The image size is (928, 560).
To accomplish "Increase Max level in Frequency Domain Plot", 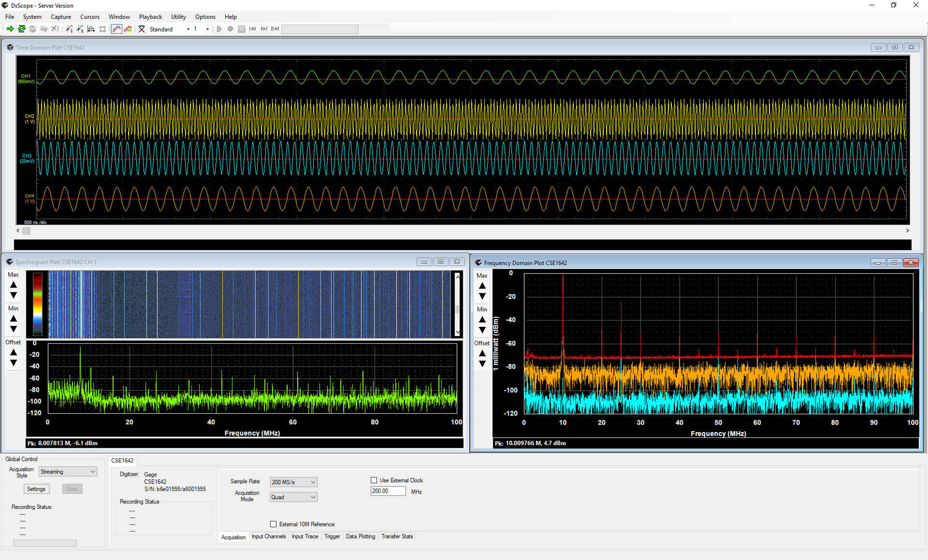I will 482,286.
